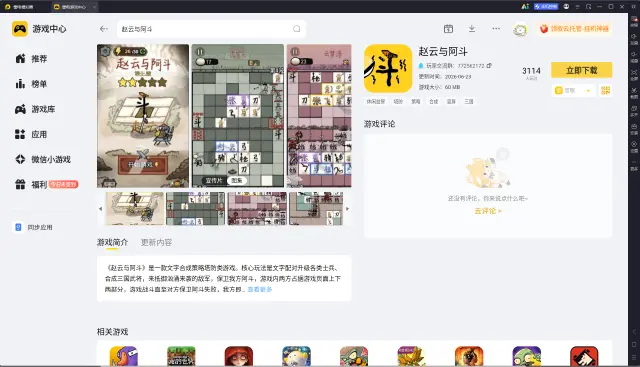Image resolution: width=640 pixels, height=367 pixels.
Task: Open related Minecraft-style game icon
Action: tap(181, 356)
